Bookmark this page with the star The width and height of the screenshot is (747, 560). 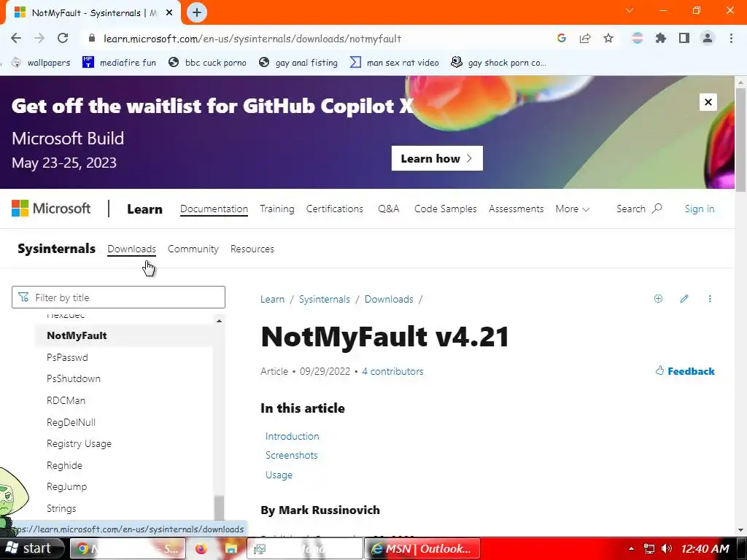(608, 38)
